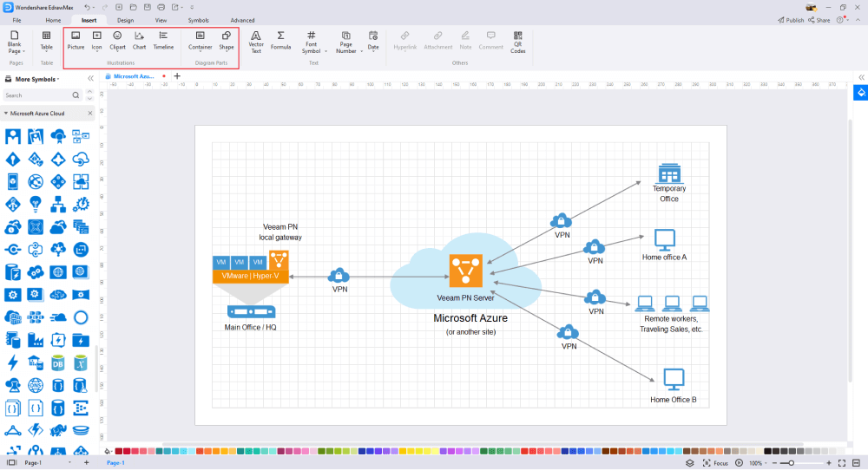Click the Share button
Viewport: 868px width, 470px height.
tap(819, 20)
